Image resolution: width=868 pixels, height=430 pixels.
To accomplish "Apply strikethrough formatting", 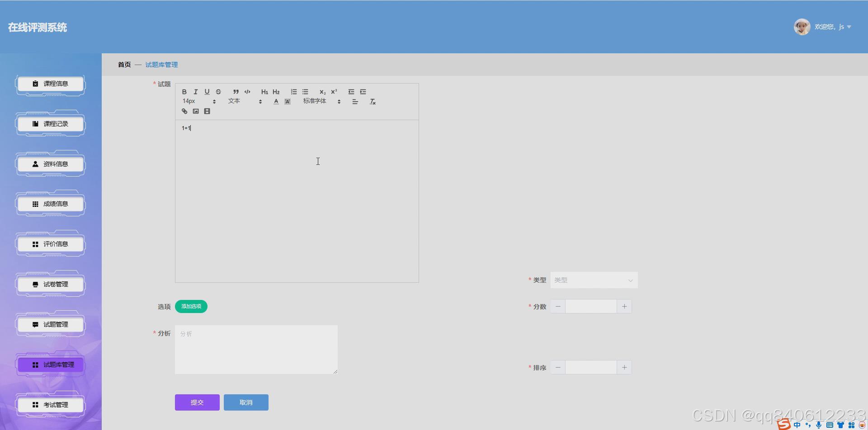I will 218,92.
